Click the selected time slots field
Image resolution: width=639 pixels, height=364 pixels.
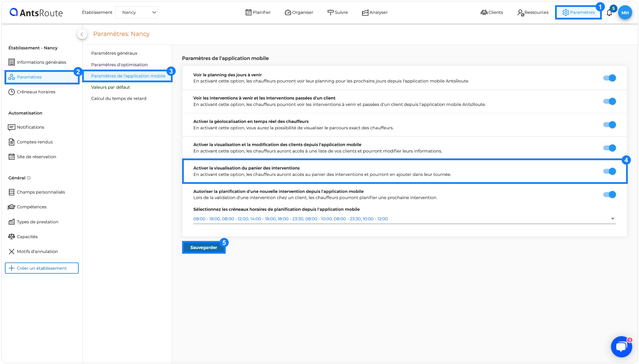click(x=405, y=219)
